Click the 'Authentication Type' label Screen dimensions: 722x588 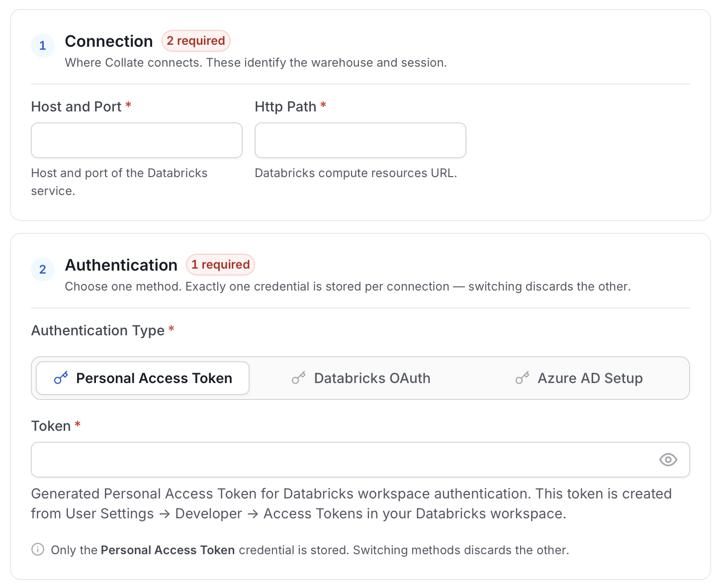[x=98, y=330]
